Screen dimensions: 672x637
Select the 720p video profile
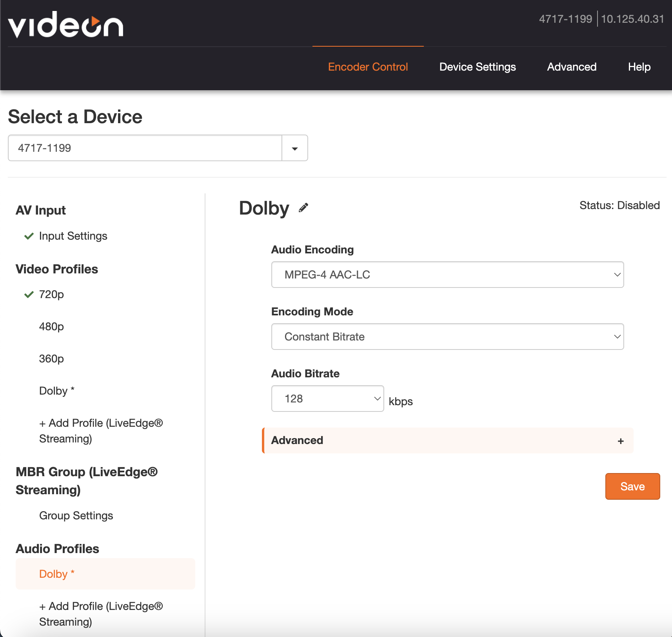51,295
